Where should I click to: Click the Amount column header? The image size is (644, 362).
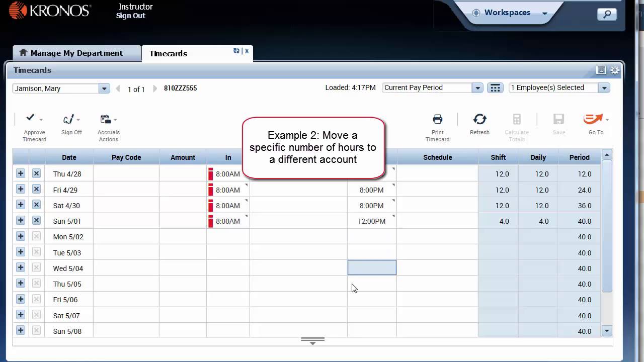183,157
